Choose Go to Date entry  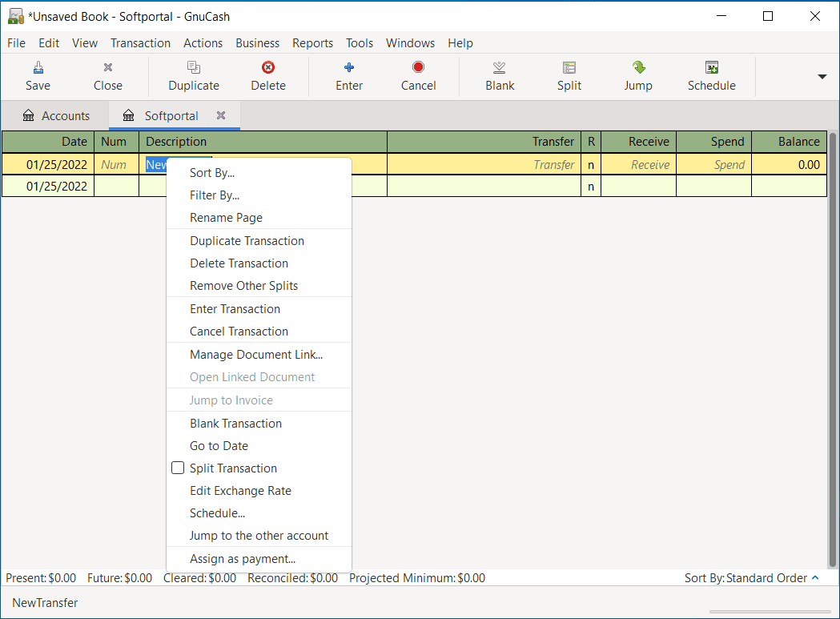pos(259,446)
